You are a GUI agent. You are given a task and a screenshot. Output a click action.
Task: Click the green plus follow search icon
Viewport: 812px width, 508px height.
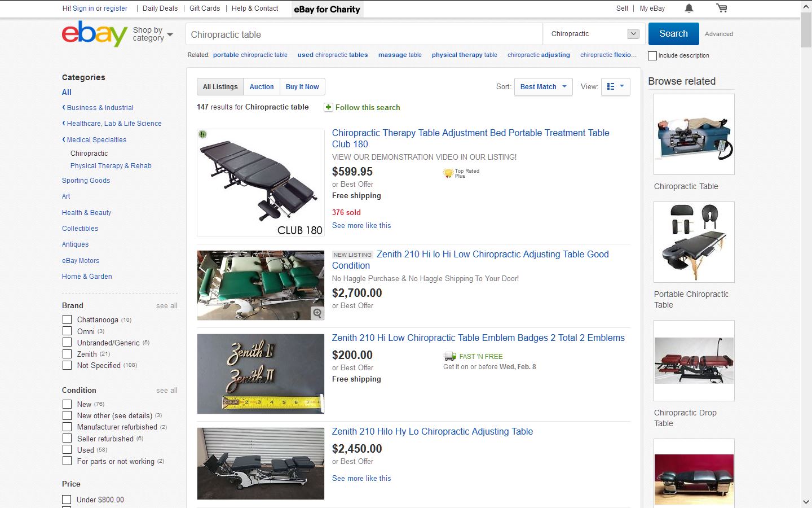(x=328, y=107)
